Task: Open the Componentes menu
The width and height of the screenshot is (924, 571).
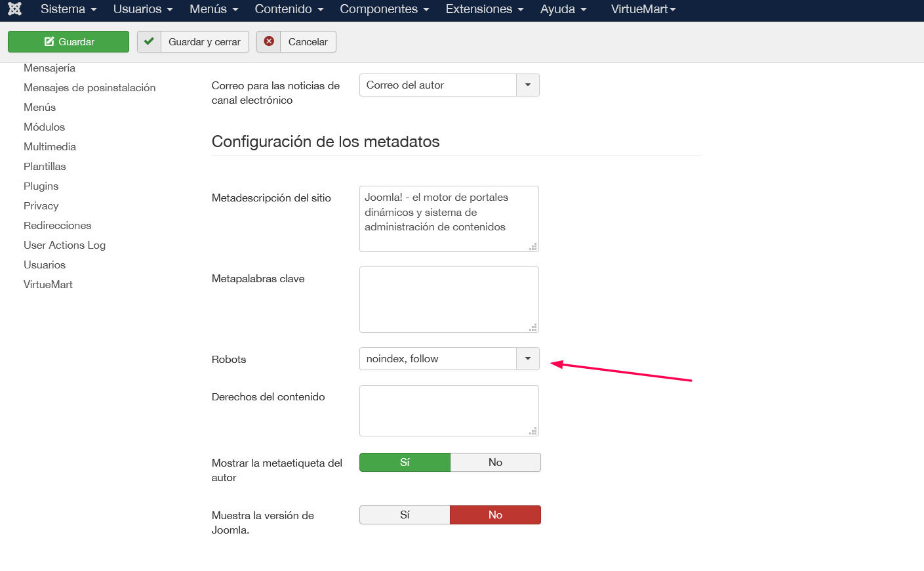Action: coord(384,9)
